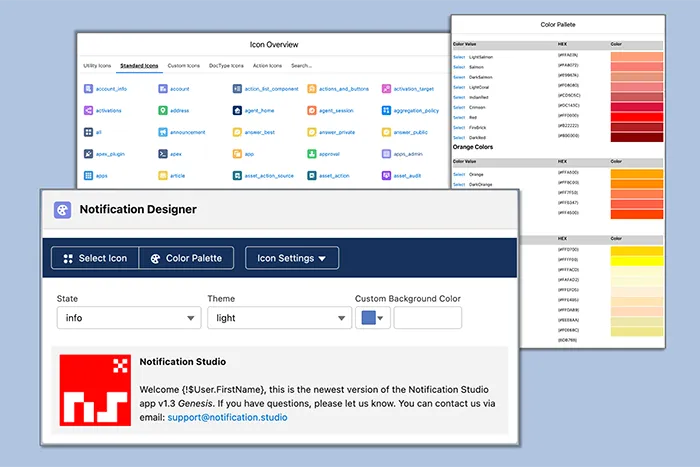
Task: Open the DocType Icons tab
Action: pyautogui.click(x=226, y=66)
